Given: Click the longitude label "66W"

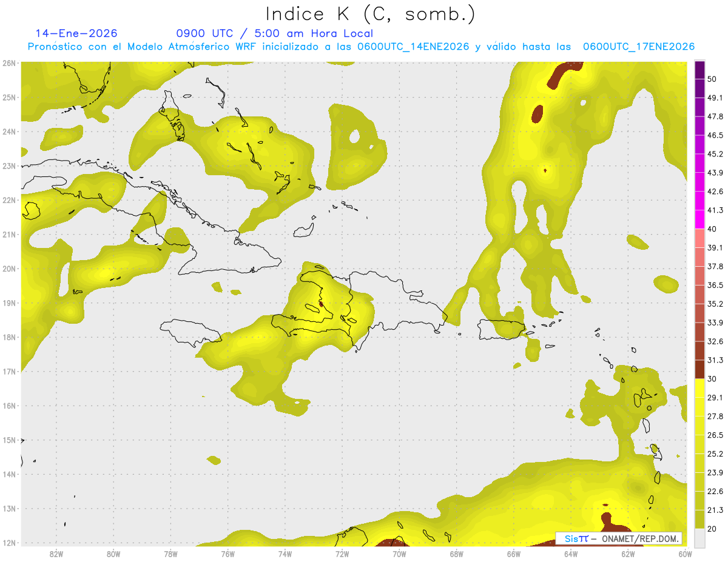Looking at the screenshot, I should pyautogui.click(x=513, y=554).
